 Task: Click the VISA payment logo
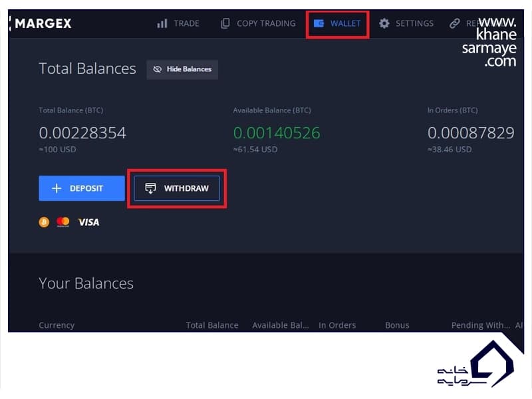(x=88, y=222)
